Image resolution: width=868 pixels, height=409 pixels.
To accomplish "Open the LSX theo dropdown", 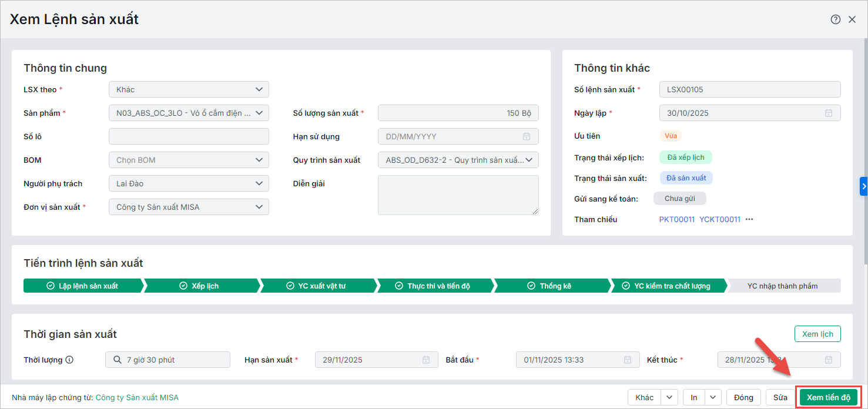I will click(x=189, y=89).
